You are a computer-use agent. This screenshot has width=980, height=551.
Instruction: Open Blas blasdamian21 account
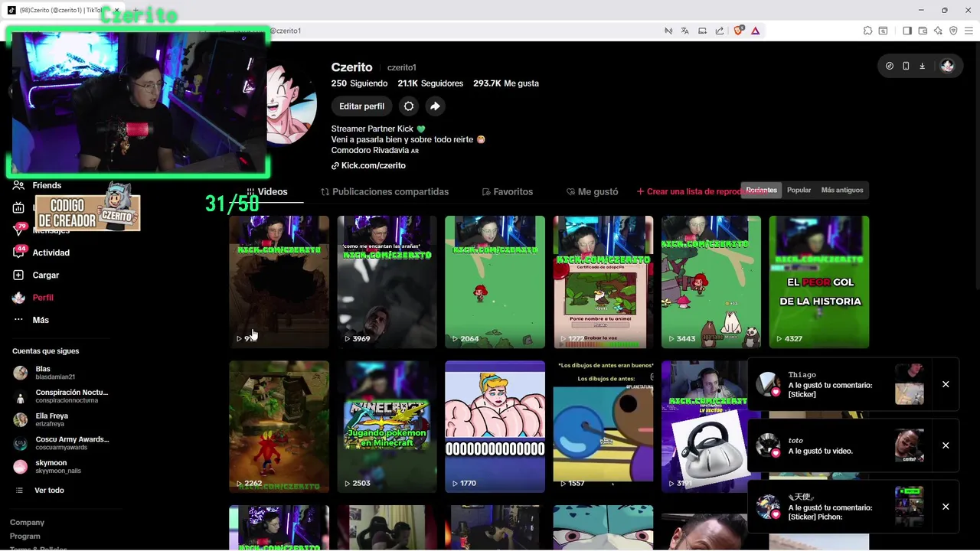click(61, 373)
